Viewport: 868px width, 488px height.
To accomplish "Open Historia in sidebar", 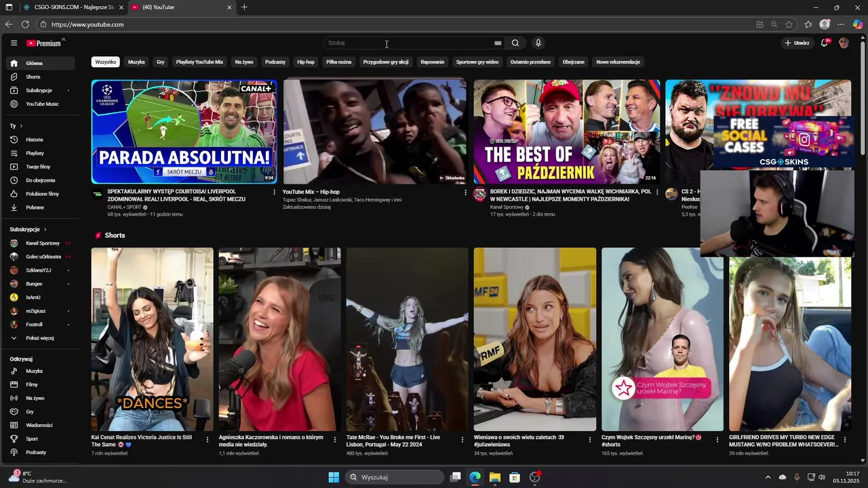I will coord(41,140).
